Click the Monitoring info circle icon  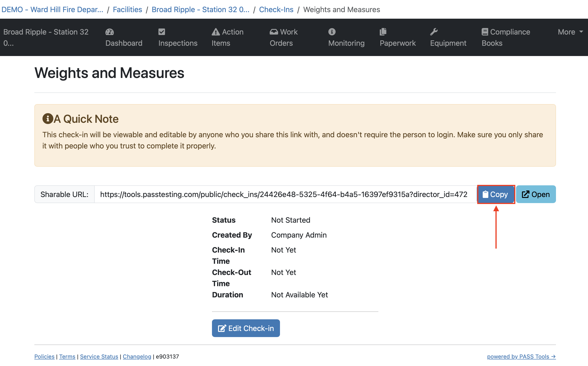[x=332, y=32]
